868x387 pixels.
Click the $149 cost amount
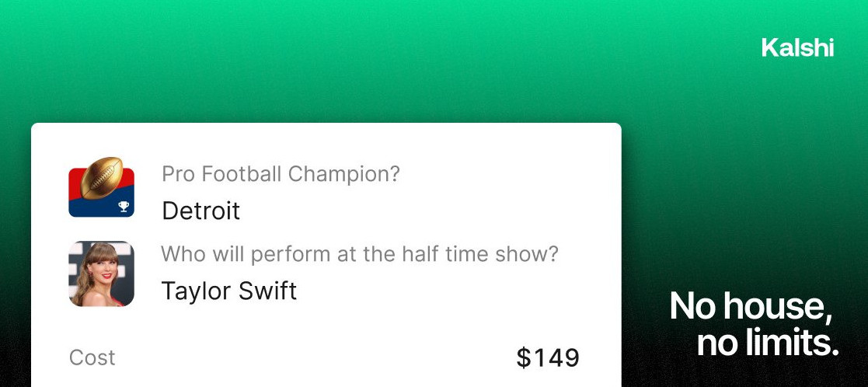548,358
